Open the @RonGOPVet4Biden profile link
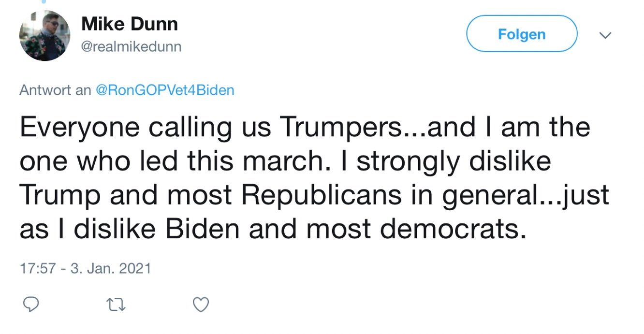The height and width of the screenshot is (334, 644). point(165,90)
